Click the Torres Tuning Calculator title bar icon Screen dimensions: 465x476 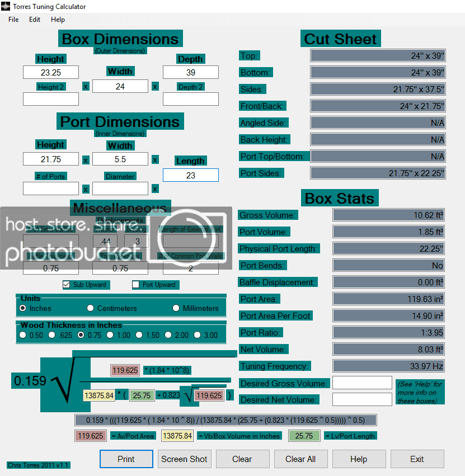pos(5,6)
